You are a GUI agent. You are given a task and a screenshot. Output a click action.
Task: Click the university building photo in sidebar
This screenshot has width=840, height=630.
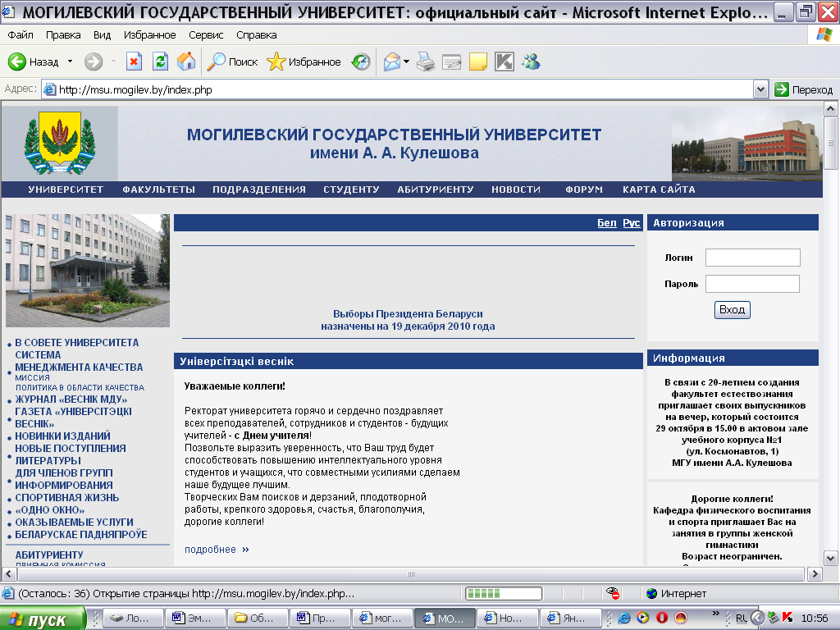[87, 271]
